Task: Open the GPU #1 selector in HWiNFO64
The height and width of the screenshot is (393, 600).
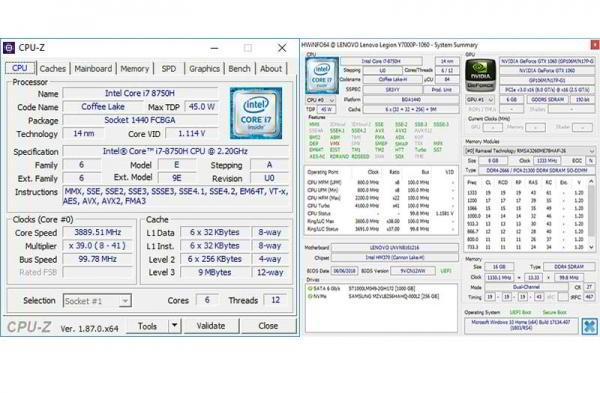Action: [480, 99]
